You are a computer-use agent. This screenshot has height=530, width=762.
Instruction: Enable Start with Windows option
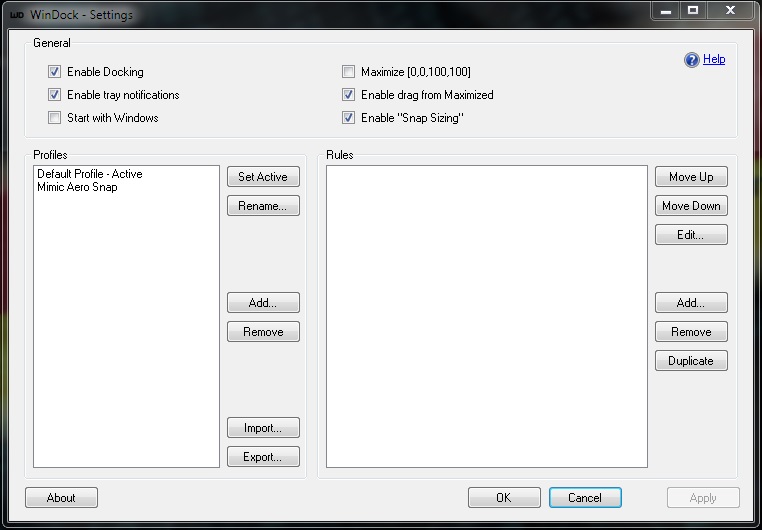pyautogui.click(x=54, y=118)
